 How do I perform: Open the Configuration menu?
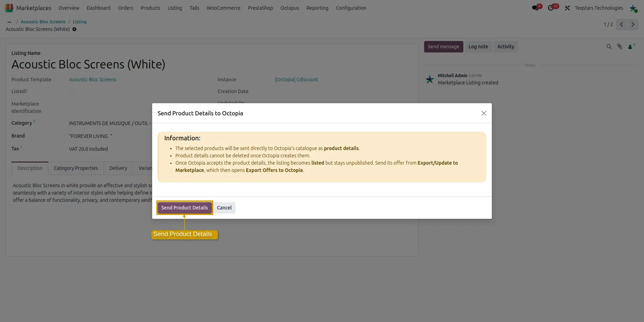(351, 8)
